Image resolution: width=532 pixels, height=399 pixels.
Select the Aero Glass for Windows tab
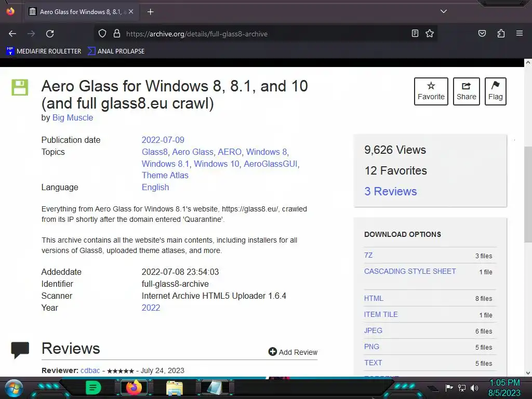(x=81, y=12)
